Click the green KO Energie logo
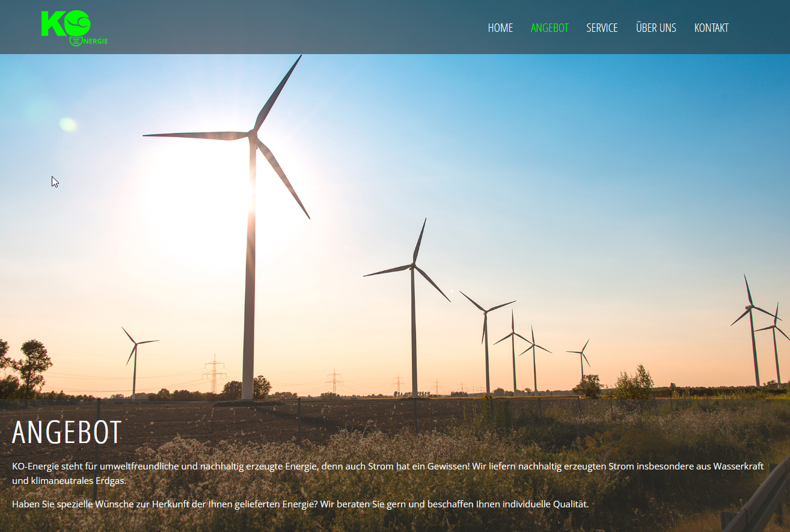Image resolution: width=790 pixels, height=532 pixels. [x=75, y=28]
